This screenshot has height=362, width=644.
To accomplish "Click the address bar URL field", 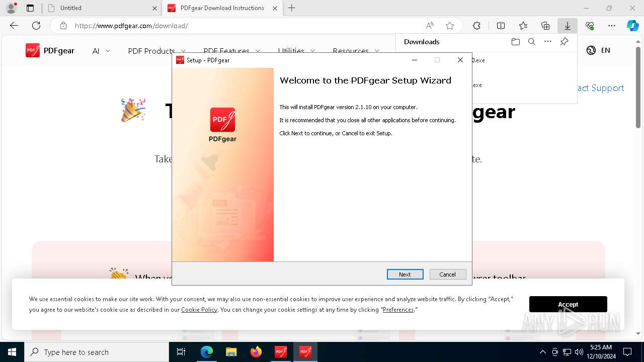I will point(247,26).
